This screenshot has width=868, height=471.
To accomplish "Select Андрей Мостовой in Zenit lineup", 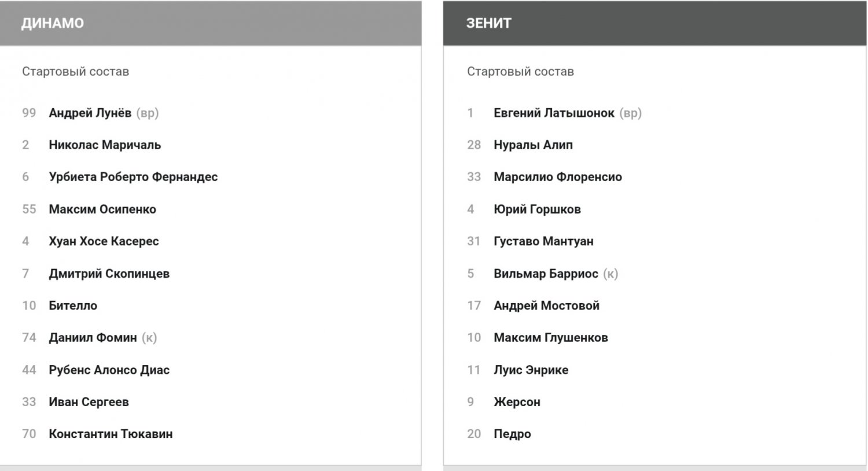I will (x=546, y=306).
